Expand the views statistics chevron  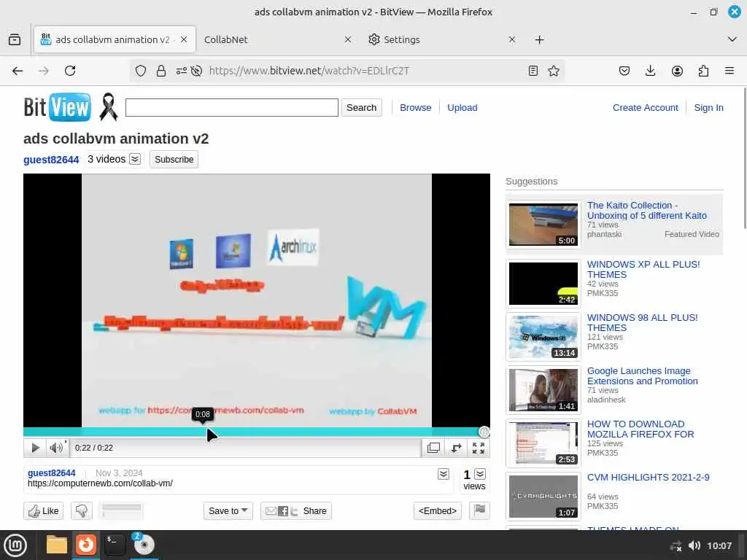tap(480, 474)
